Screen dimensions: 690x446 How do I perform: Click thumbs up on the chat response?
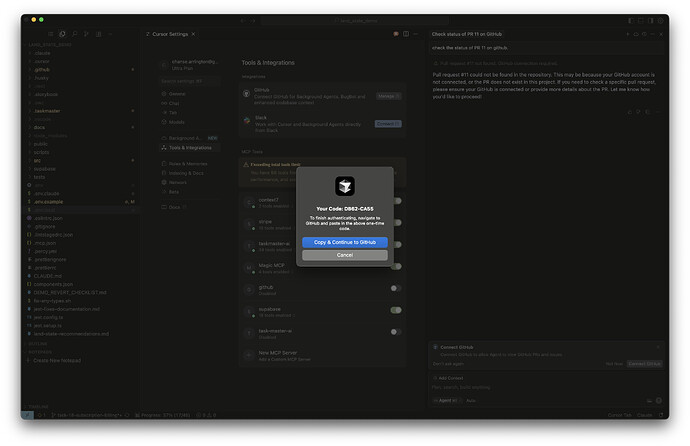[630, 112]
